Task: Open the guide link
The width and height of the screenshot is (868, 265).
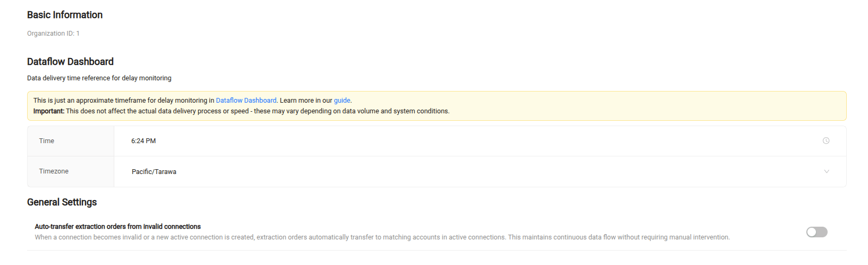Action: coord(342,101)
